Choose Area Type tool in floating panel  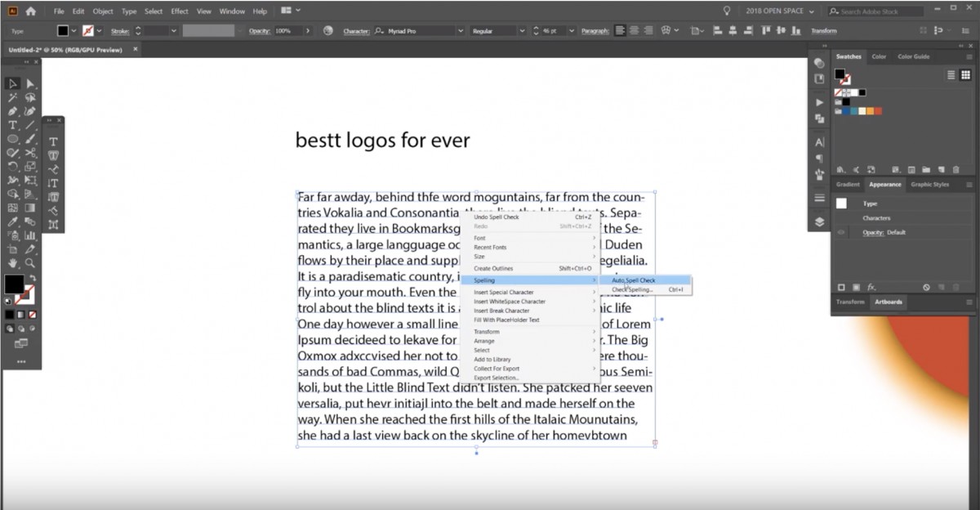(x=53, y=155)
